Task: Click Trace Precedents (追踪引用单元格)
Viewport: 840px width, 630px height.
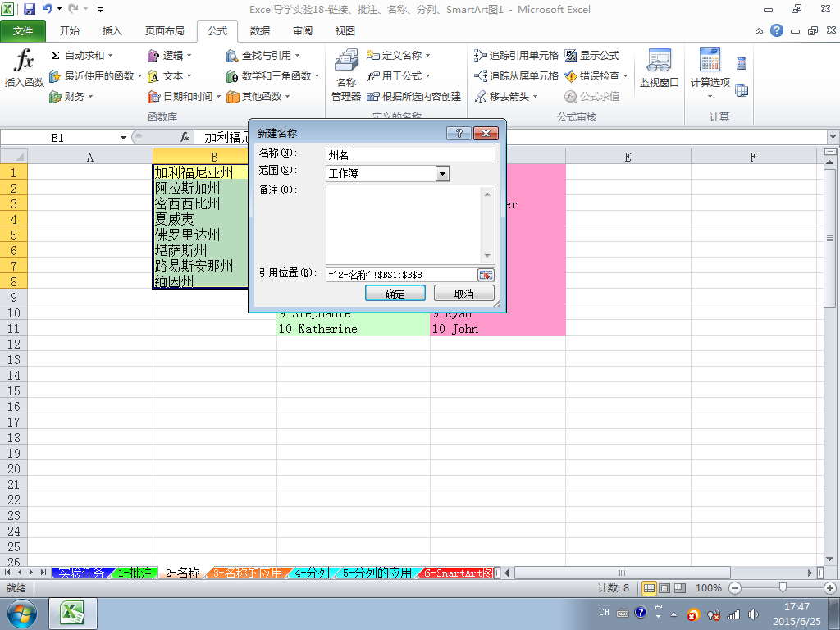Action: 516,56
